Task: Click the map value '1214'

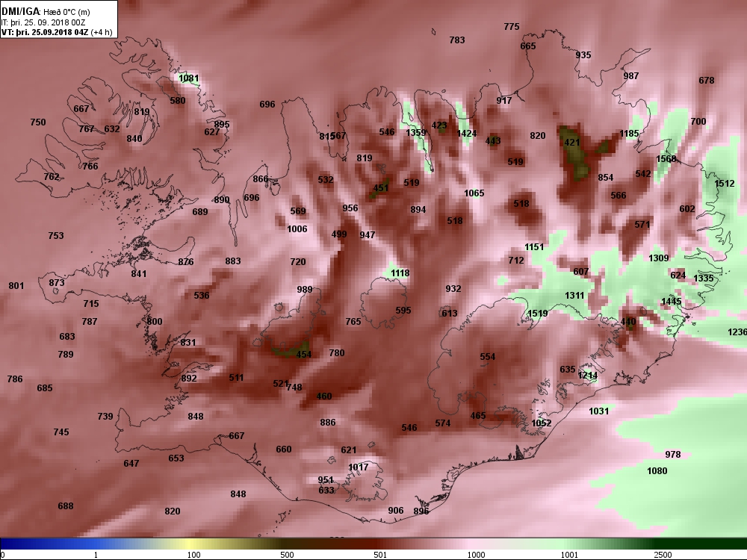Action: tap(588, 376)
